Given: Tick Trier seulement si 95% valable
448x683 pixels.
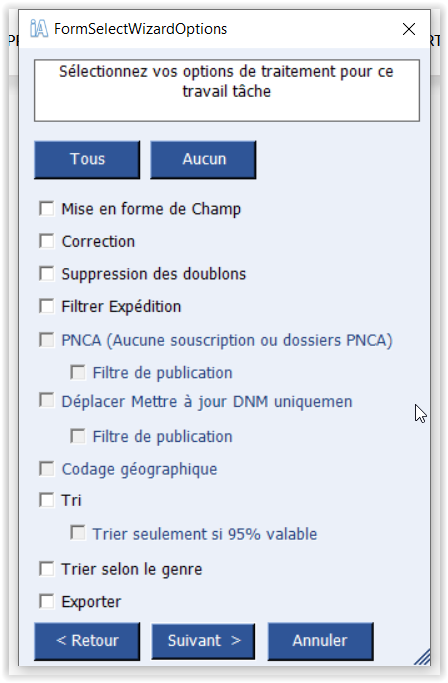Looking at the screenshot, I should (78, 533).
